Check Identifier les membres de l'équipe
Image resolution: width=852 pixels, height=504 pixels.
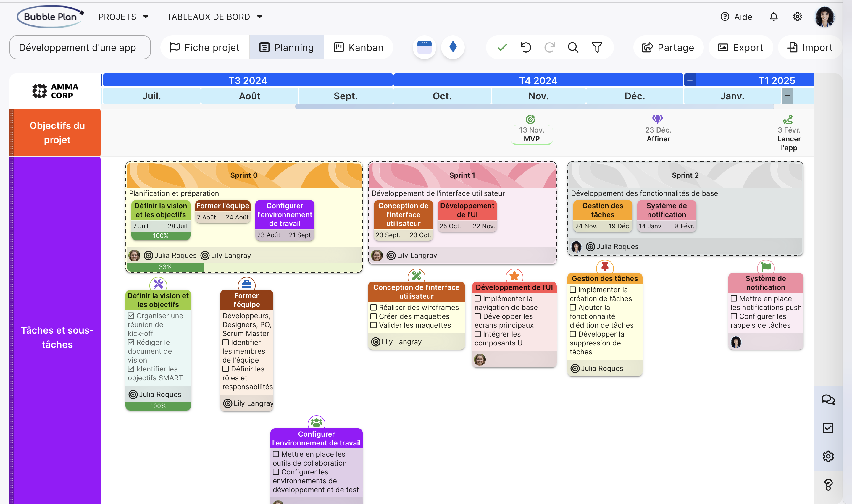tap(225, 342)
